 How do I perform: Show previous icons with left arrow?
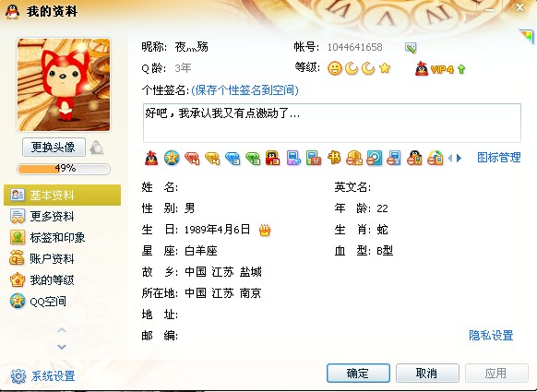pos(450,158)
